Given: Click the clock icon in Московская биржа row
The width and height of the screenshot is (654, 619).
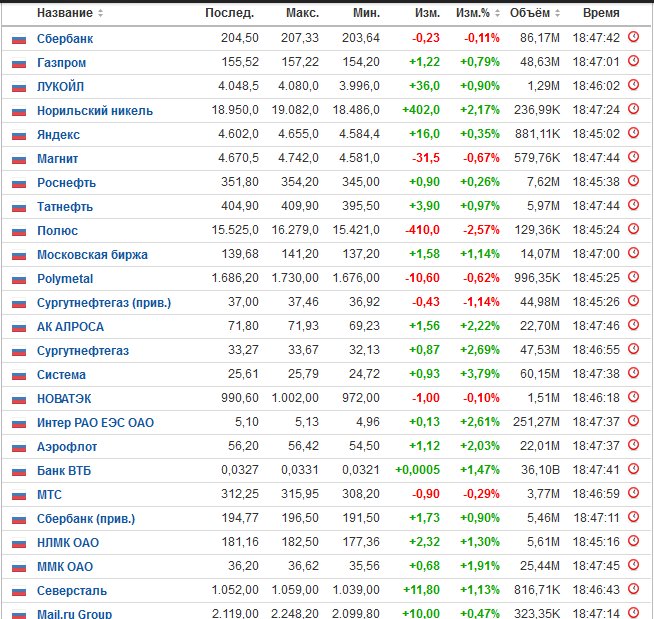Looking at the screenshot, I should [x=633, y=253].
